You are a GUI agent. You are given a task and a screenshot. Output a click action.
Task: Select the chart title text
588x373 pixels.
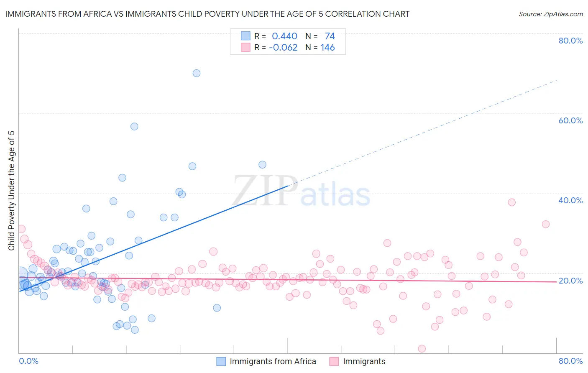(x=207, y=14)
